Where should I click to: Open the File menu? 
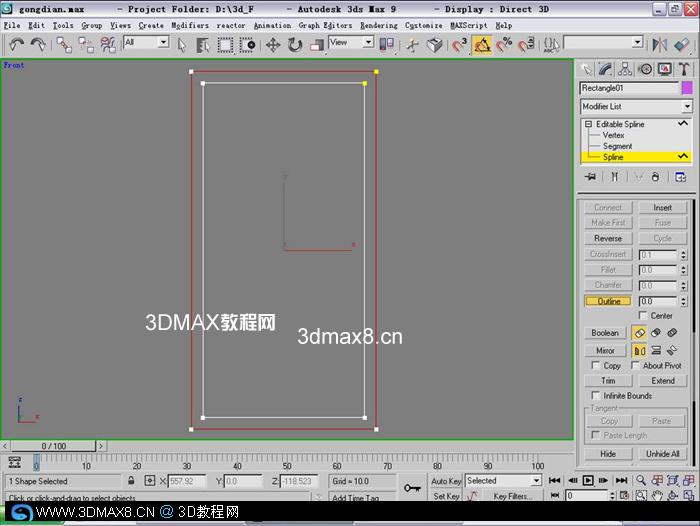coord(12,25)
